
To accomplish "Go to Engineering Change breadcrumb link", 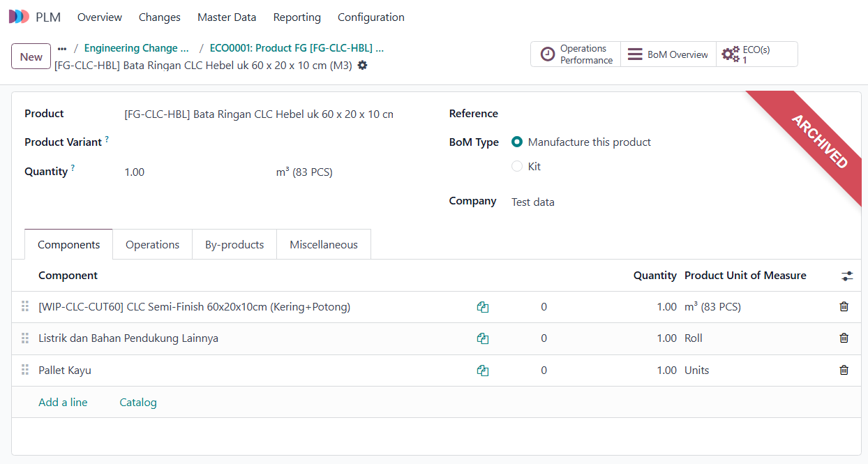I will pyautogui.click(x=137, y=48).
